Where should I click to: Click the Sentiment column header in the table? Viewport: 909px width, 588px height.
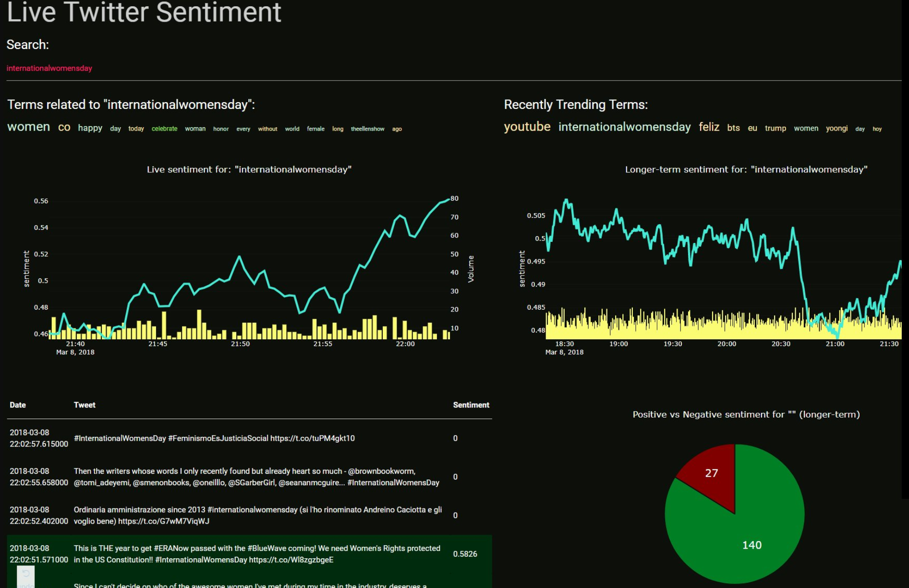pyautogui.click(x=471, y=405)
